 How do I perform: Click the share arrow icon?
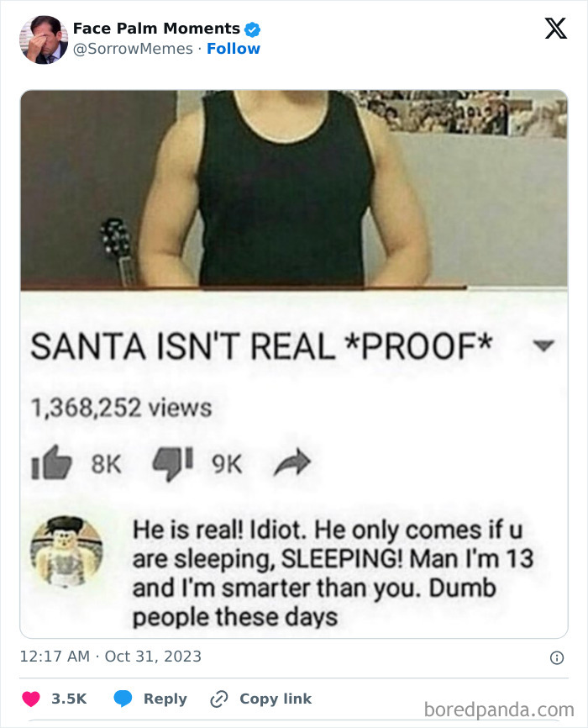[292, 462]
